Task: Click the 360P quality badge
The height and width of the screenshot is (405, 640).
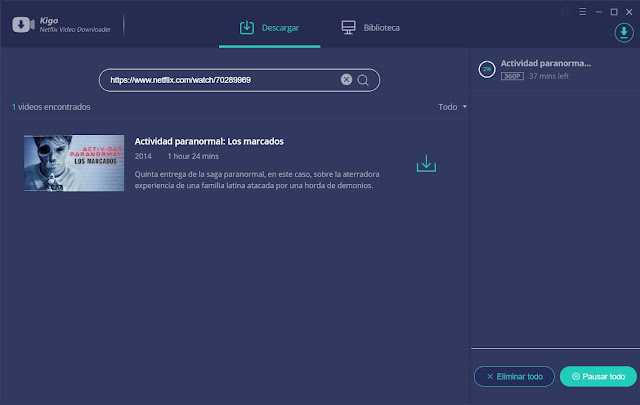Action: 512,76
